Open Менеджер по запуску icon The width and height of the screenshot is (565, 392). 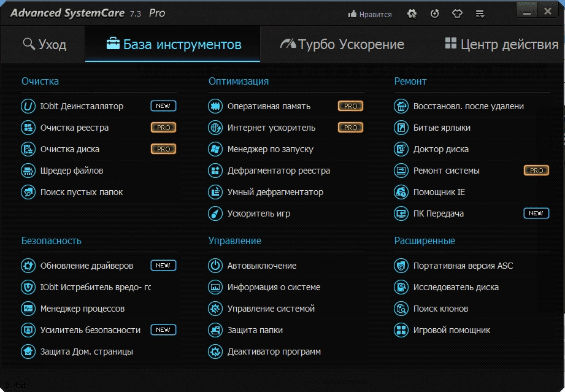215,149
